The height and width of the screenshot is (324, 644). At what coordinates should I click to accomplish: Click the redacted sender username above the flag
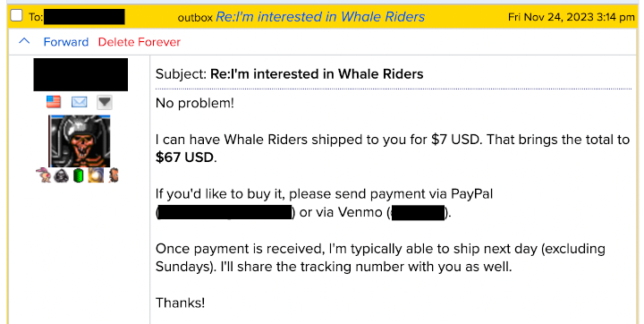[80, 74]
